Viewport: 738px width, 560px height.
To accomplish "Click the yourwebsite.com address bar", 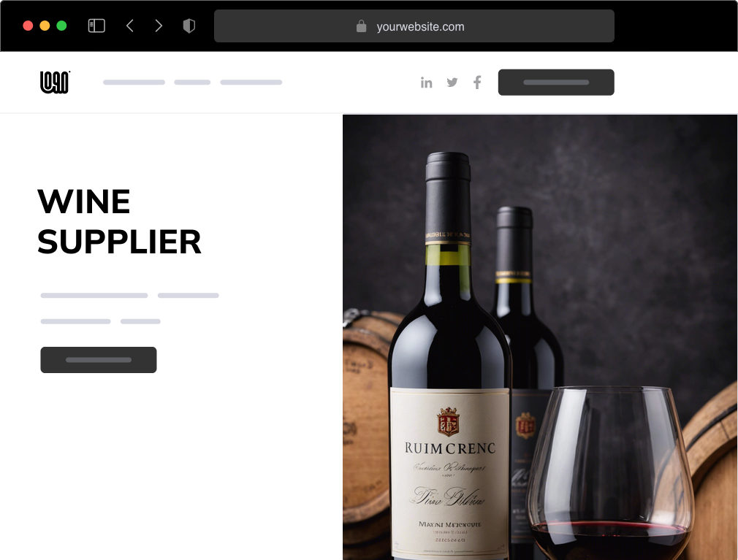I will (414, 26).
